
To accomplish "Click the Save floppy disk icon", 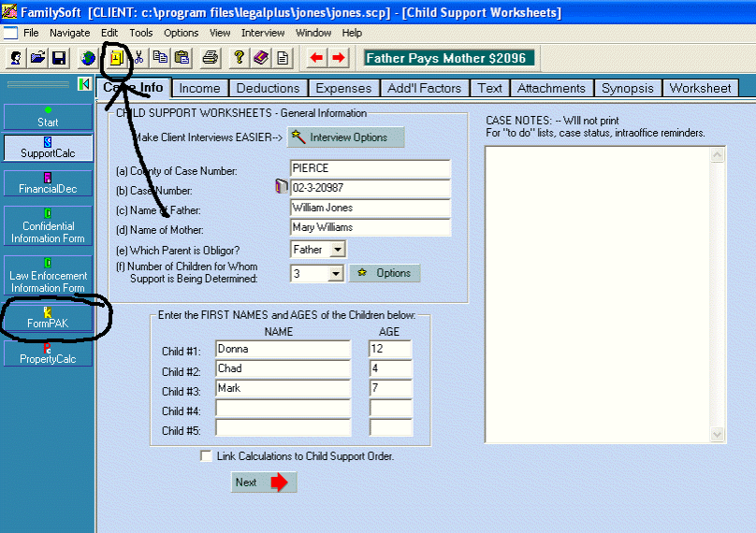I will [58, 58].
